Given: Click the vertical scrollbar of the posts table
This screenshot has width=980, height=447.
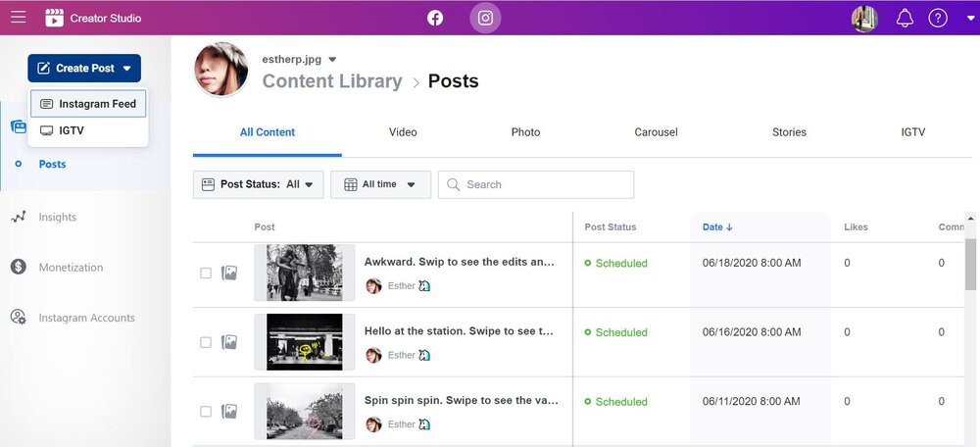Looking at the screenshot, I should (970, 261).
